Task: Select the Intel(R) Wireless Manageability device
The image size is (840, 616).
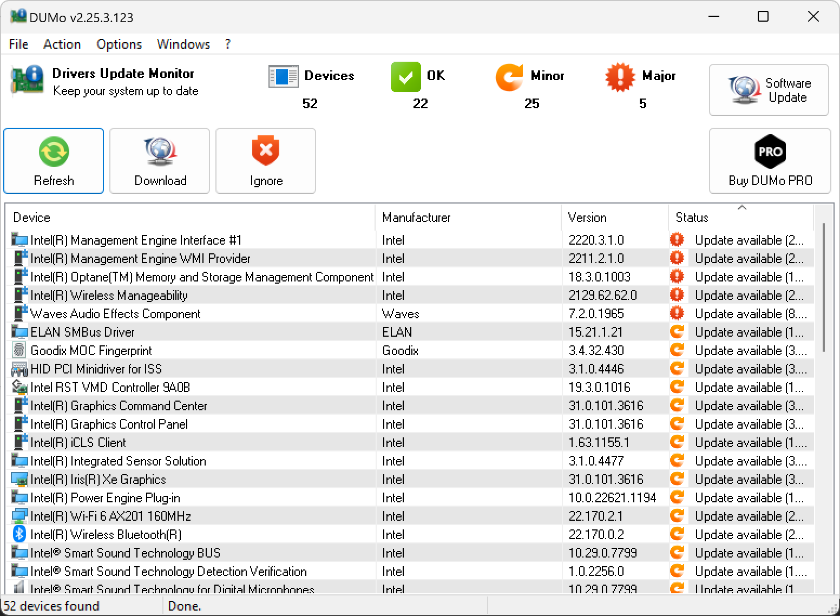Action: pos(410,295)
